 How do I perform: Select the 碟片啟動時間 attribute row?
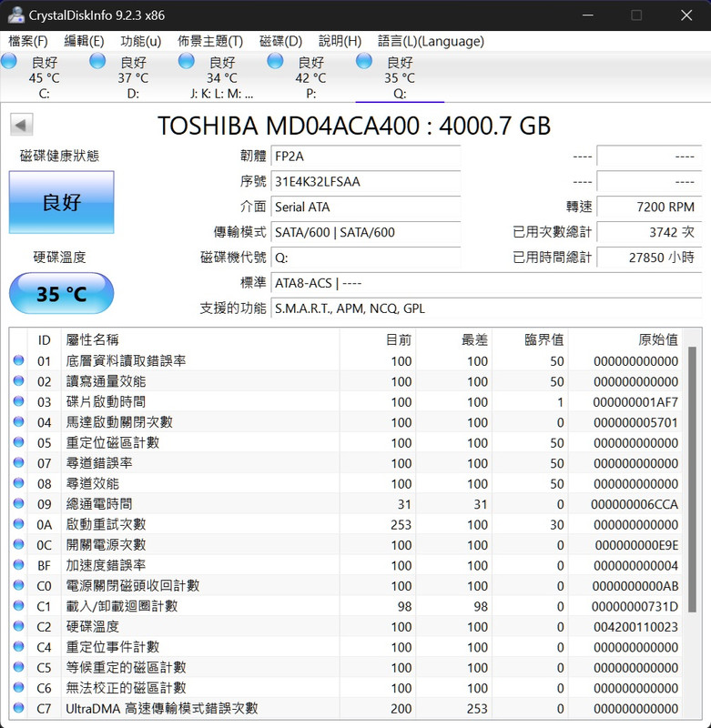346,401
